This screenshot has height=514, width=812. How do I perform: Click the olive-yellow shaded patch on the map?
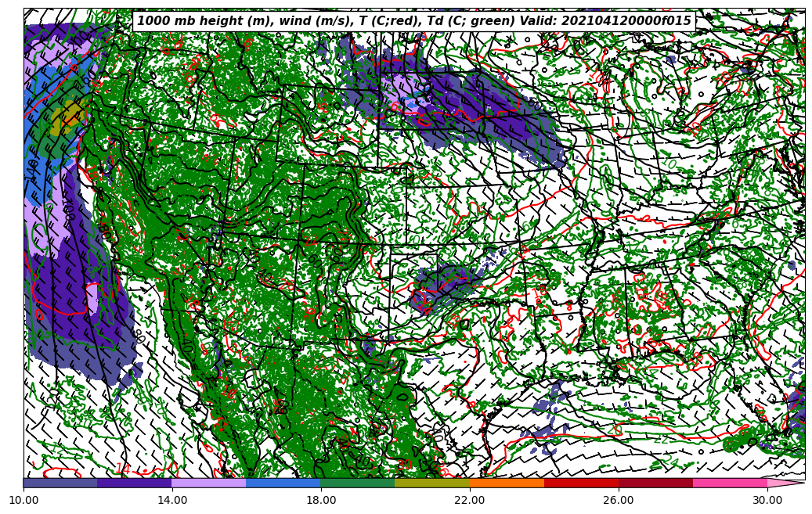click(x=69, y=116)
